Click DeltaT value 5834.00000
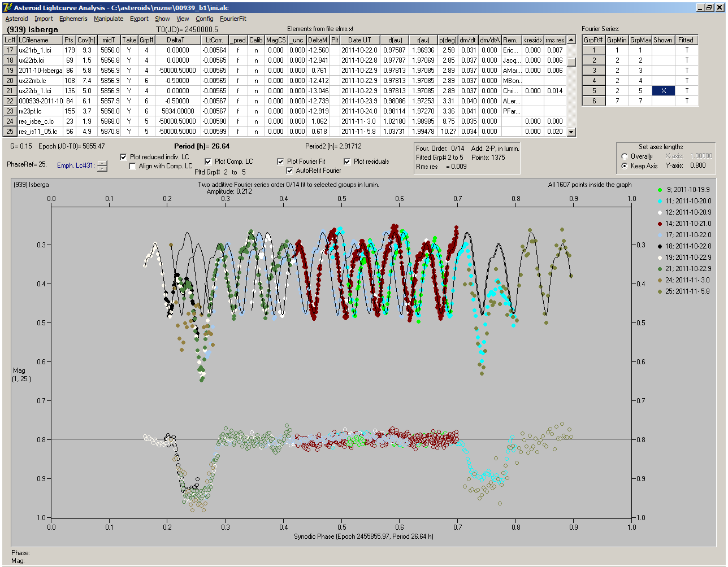Image resolution: width=728 pixels, height=567 pixels. pos(178,111)
